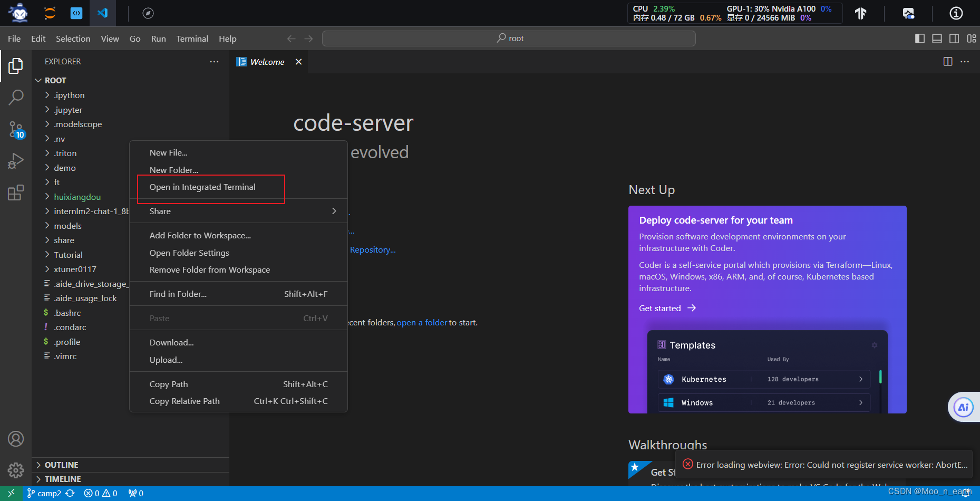Go back with the left arrow
The image size is (980, 501).
(x=291, y=38)
